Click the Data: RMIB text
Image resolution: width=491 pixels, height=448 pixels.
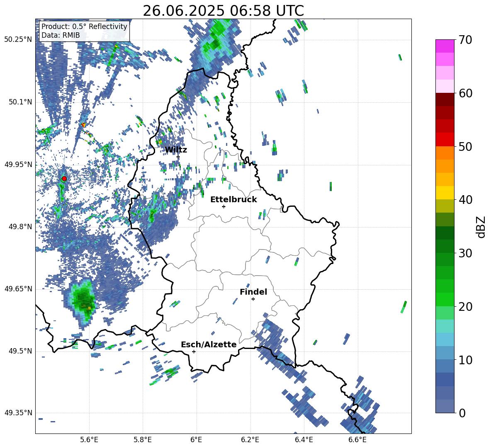tap(61, 35)
